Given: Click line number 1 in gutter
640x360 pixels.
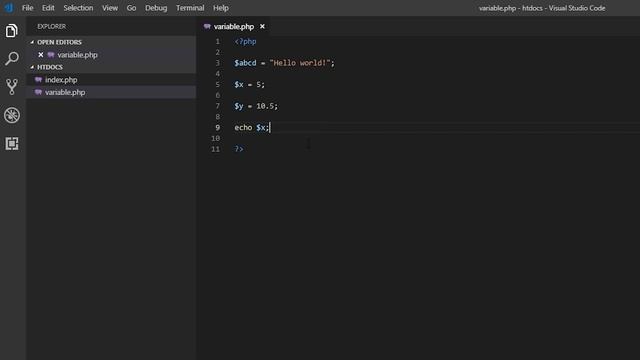Looking at the screenshot, I should [x=218, y=42].
